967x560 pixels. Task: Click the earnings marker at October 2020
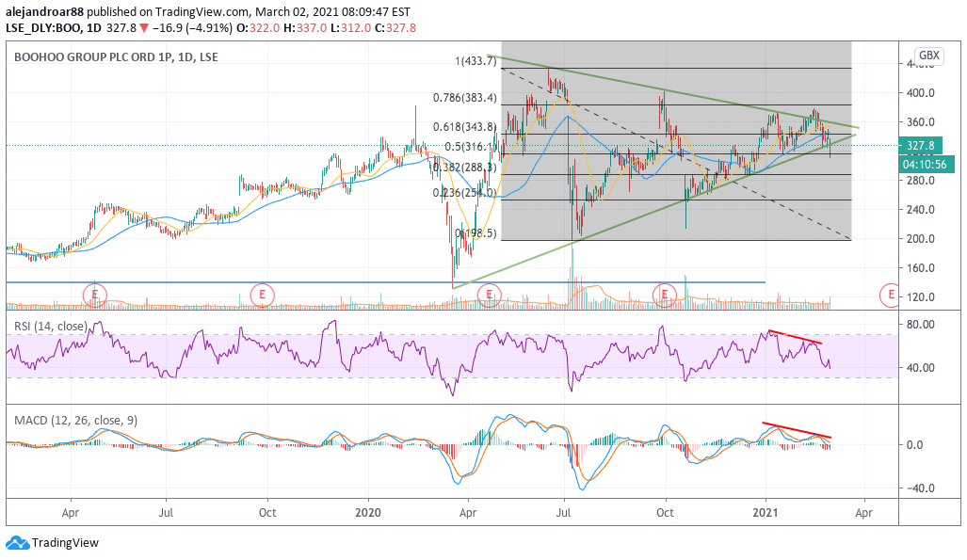pyautogui.click(x=664, y=295)
